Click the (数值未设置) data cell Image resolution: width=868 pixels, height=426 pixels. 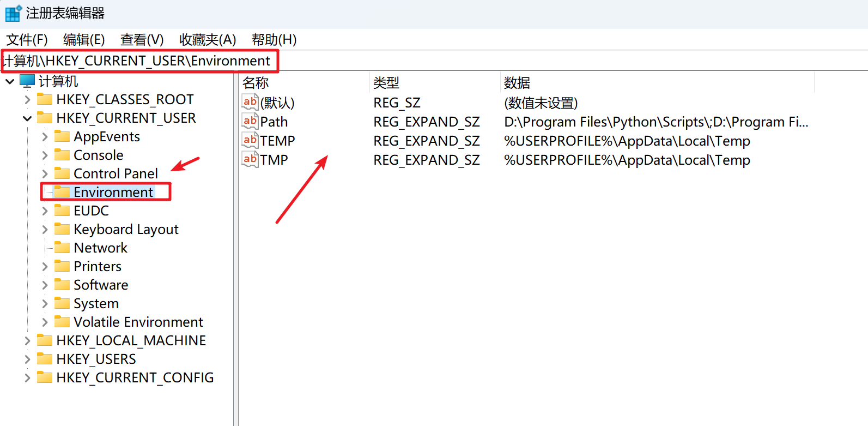pos(541,103)
